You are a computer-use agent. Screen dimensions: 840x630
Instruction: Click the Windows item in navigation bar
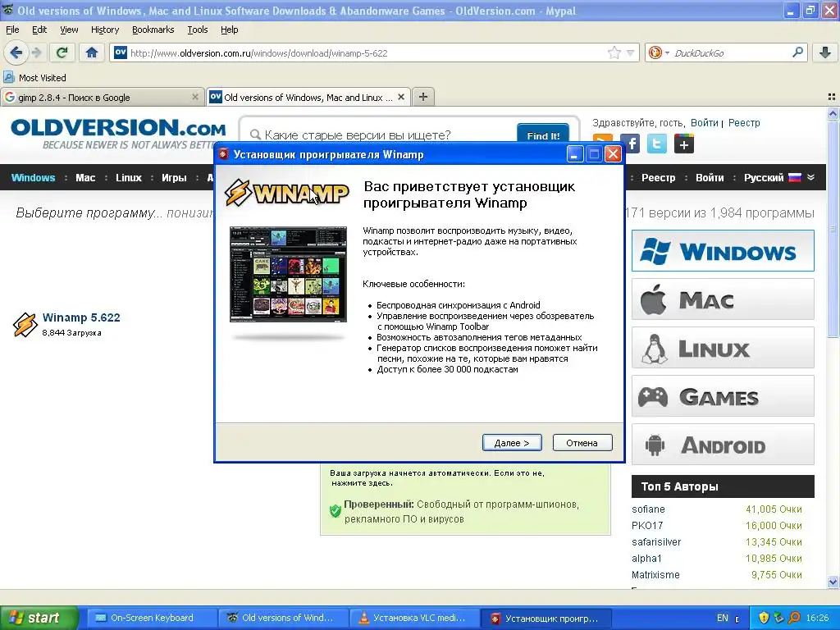tap(33, 177)
